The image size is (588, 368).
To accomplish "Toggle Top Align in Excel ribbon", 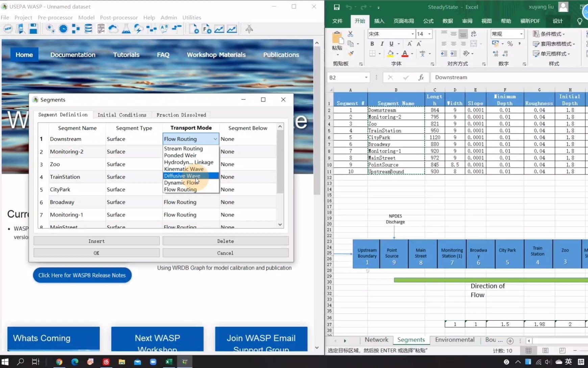I will tap(444, 33).
